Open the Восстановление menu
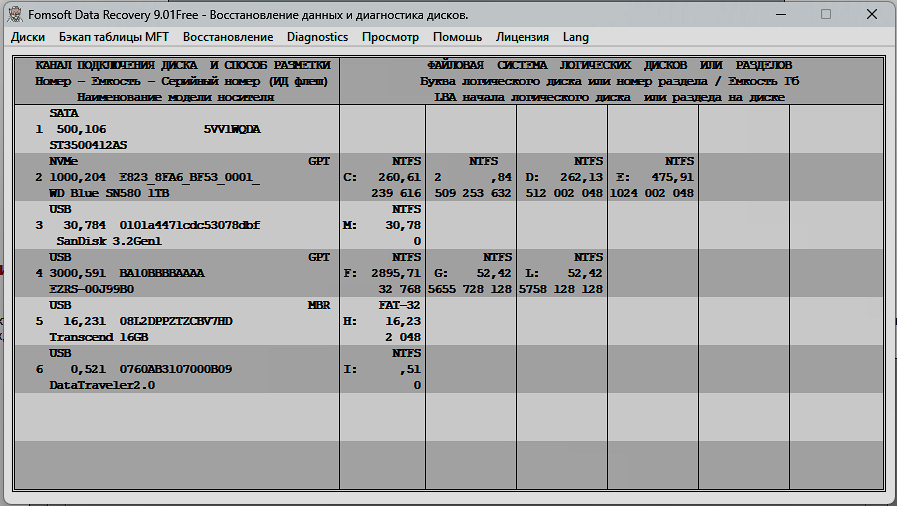 [228, 37]
